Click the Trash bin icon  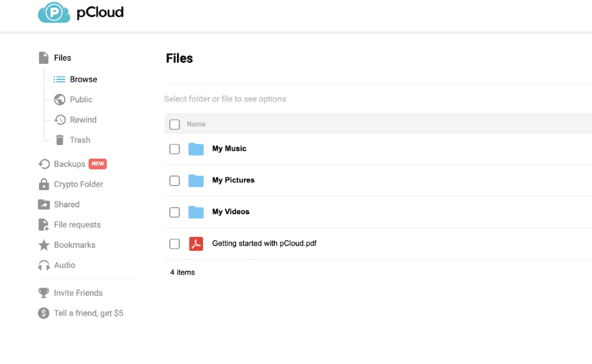[60, 140]
